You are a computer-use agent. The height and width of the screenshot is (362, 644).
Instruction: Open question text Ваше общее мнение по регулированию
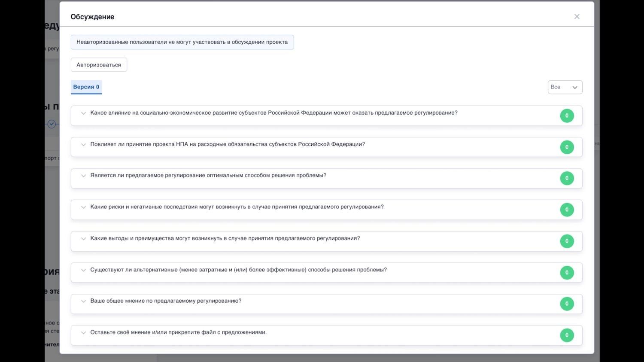point(166,301)
